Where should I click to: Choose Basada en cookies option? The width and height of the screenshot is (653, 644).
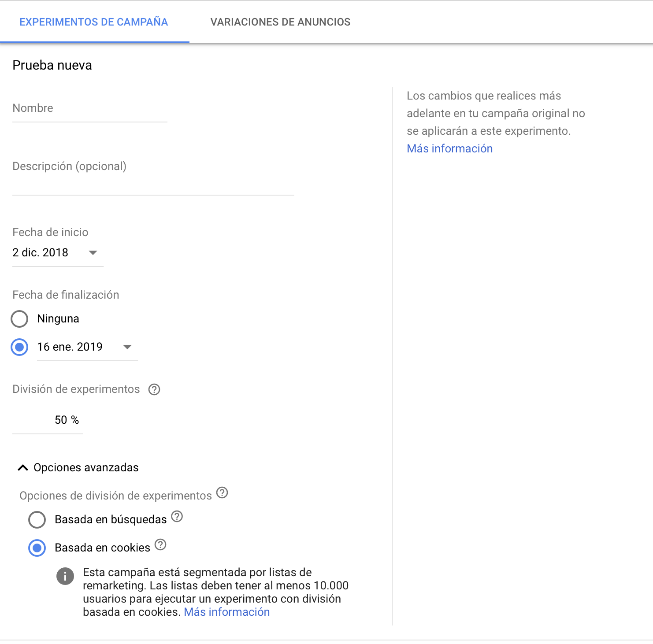[37, 548]
